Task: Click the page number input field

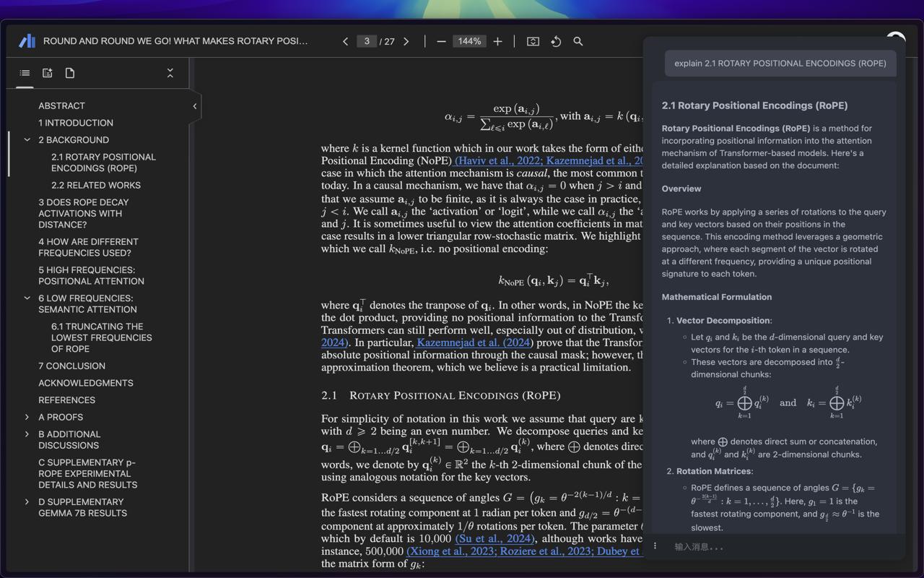Action: click(367, 41)
